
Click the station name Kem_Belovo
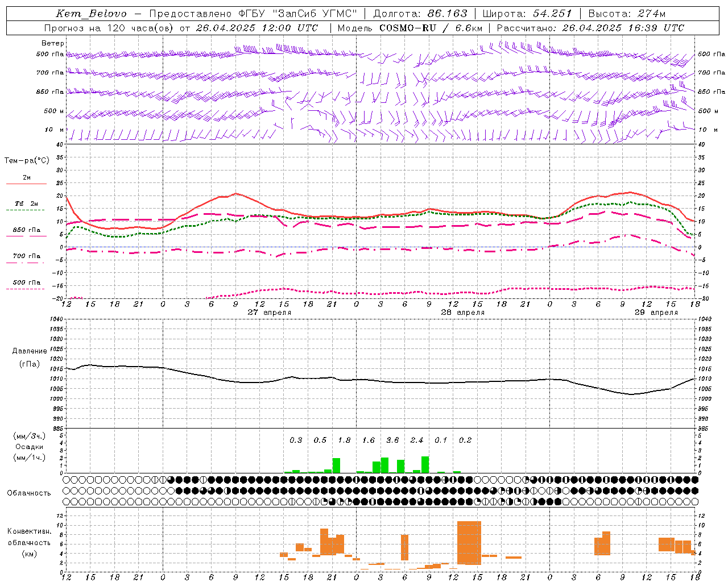pyautogui.click(x=92, y=14)
